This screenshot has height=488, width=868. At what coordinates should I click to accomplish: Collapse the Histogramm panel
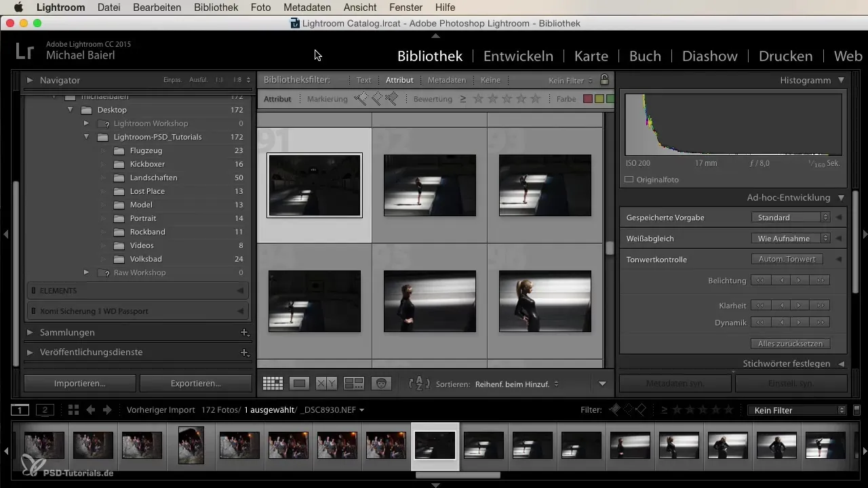(841, 80)
